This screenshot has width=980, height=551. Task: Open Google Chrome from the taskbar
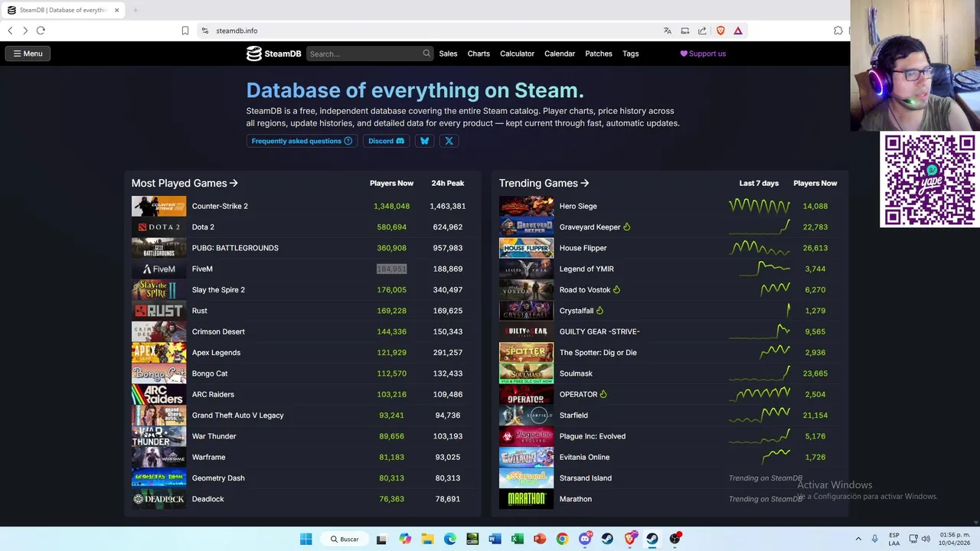click(x=562, y=539)
